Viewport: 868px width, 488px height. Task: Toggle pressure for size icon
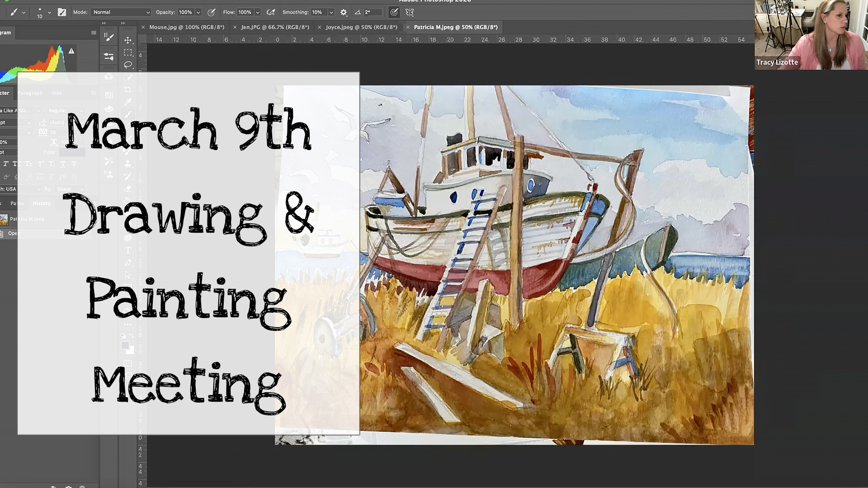[394, 12]
